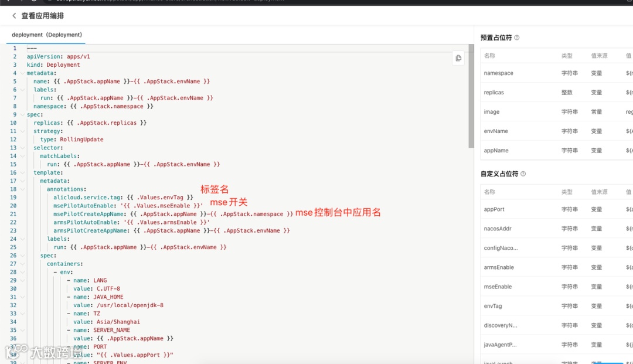Click line 3 kind: Deployment

pos(53,64)
